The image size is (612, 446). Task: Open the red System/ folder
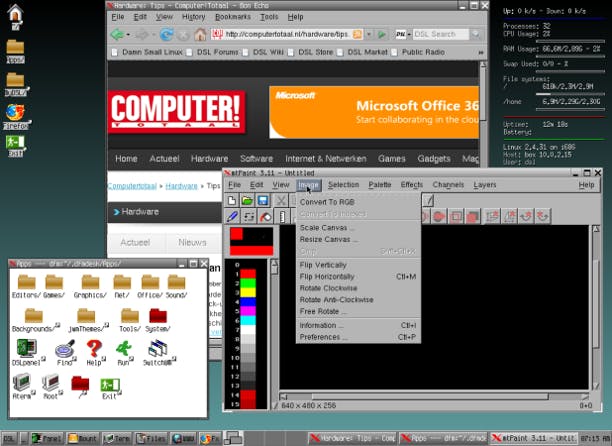click(158, 320)
